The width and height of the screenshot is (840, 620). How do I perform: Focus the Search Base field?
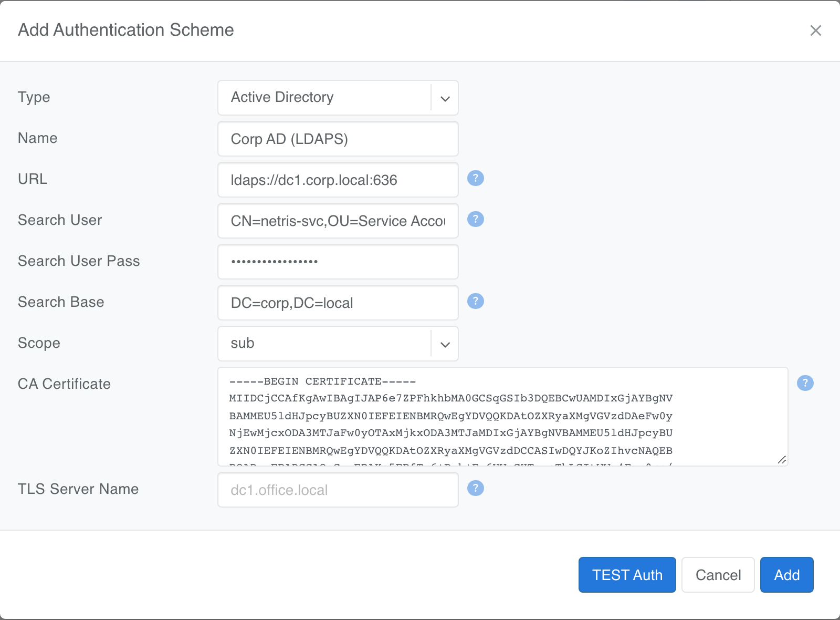[338, 303]
